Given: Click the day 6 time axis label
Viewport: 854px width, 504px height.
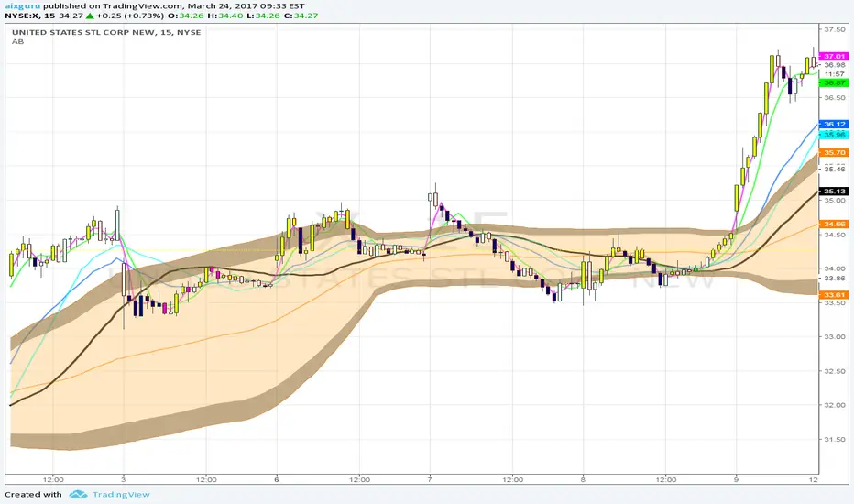Looking at the screenshot, I should point(277,479).
